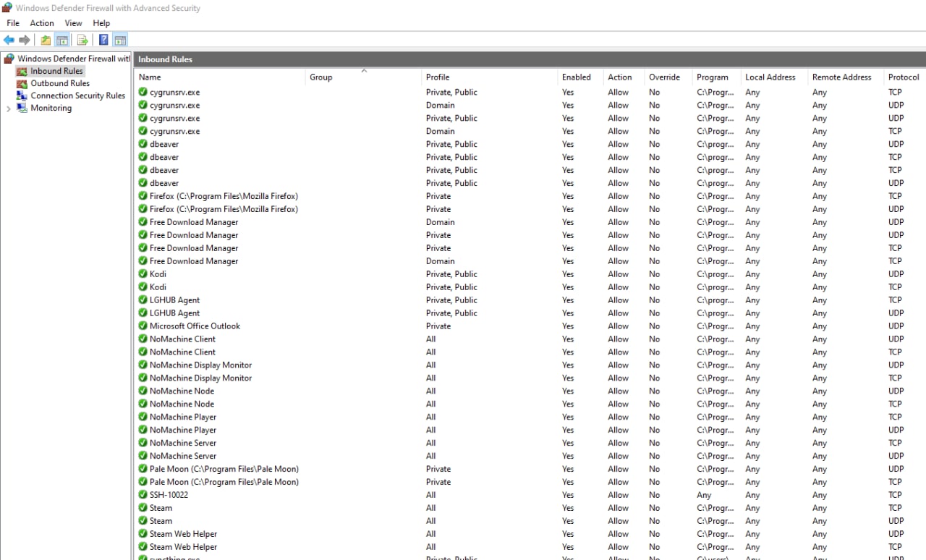Image resolution: width=926 pixels, height=560 pixels.
Task: Sort by the Protocol column header
Action: tap(904, 77)
